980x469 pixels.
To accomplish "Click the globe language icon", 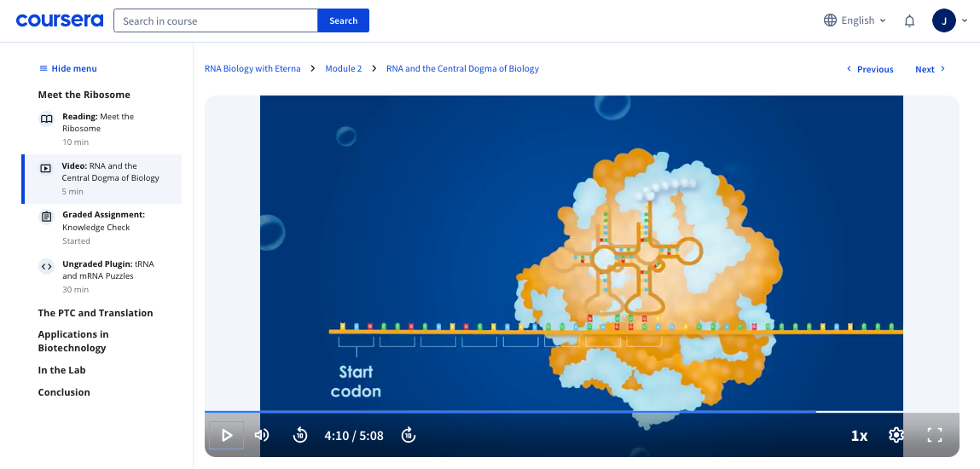I will click(830, 20).
